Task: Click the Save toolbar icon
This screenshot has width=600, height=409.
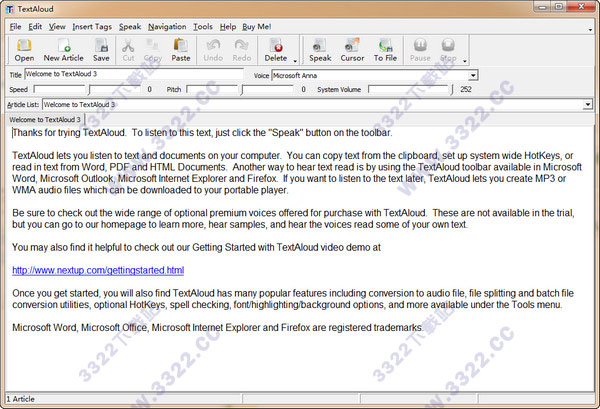Action: [101, 51]
